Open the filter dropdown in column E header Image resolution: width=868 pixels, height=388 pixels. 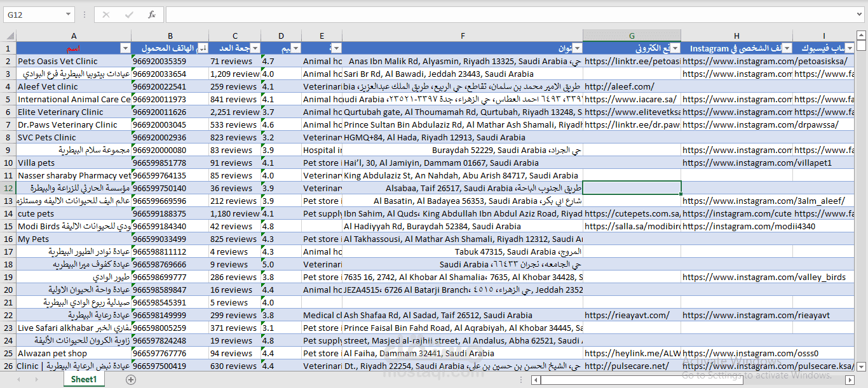point(336,48)
